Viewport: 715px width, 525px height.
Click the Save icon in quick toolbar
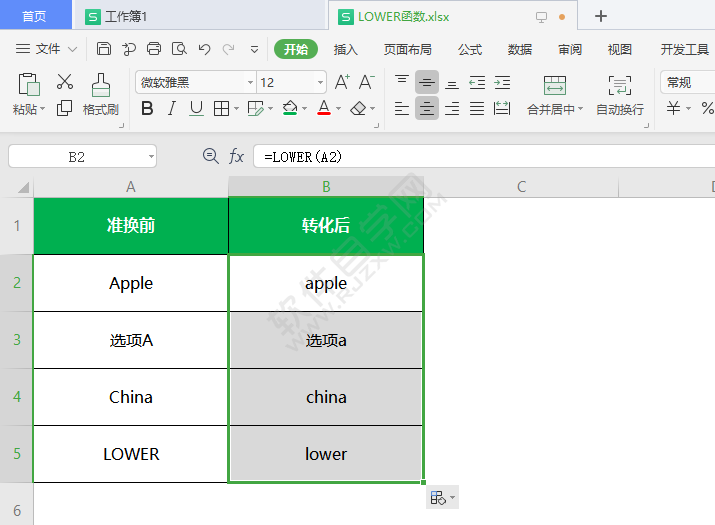click(x=104, y=49)
